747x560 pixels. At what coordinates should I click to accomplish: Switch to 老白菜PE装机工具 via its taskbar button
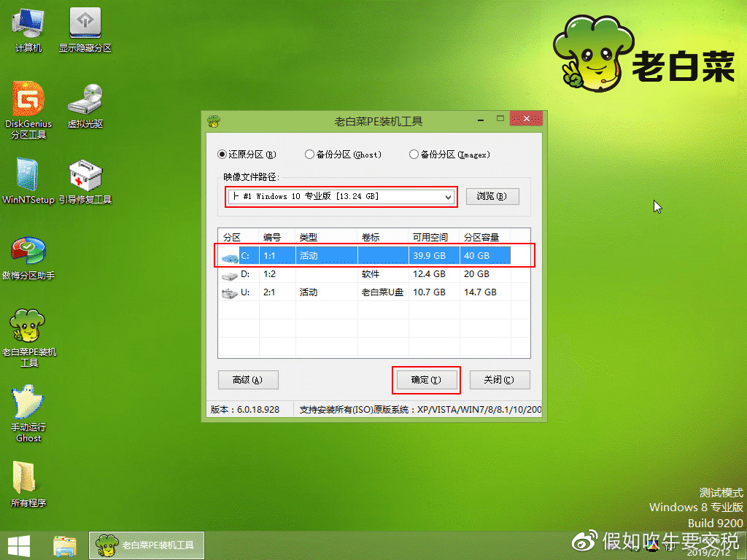pyautogui.click(x=146, y=545)
